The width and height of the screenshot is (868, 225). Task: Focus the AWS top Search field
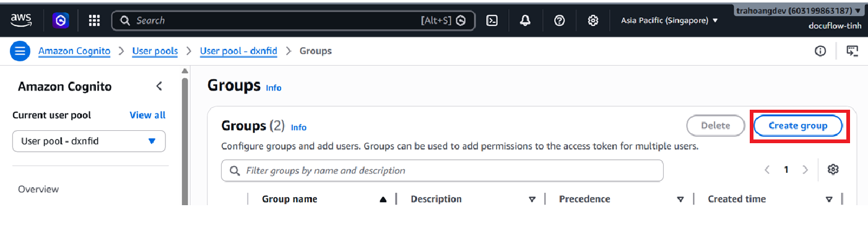pos(293,20)
